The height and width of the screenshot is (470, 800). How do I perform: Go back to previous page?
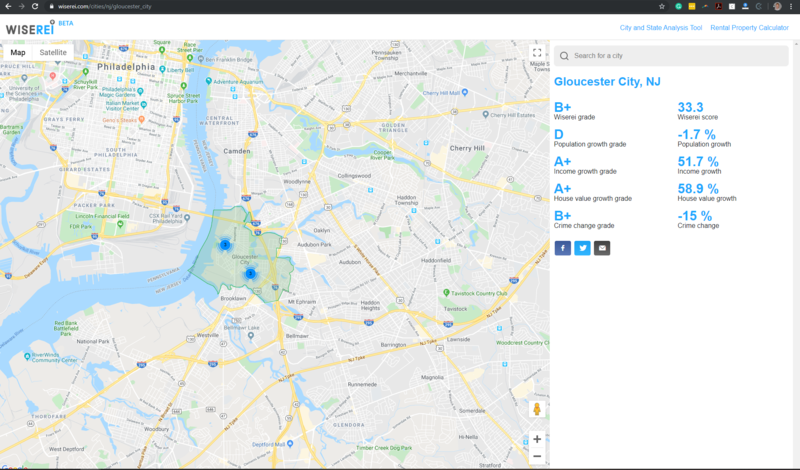pos(7,6)
